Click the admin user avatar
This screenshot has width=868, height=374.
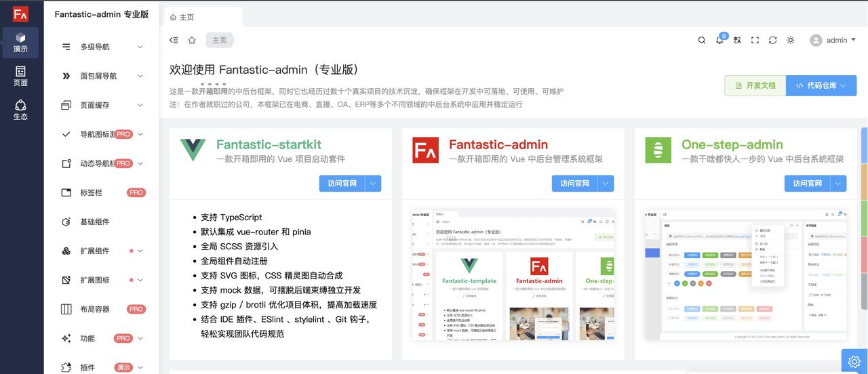pos(816,41)
